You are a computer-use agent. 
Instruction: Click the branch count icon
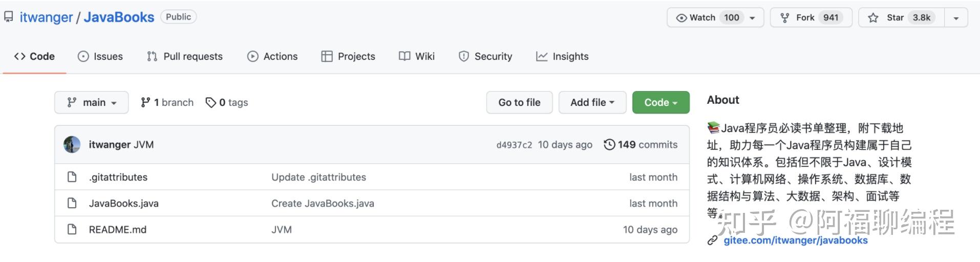(x=145, y=102)
